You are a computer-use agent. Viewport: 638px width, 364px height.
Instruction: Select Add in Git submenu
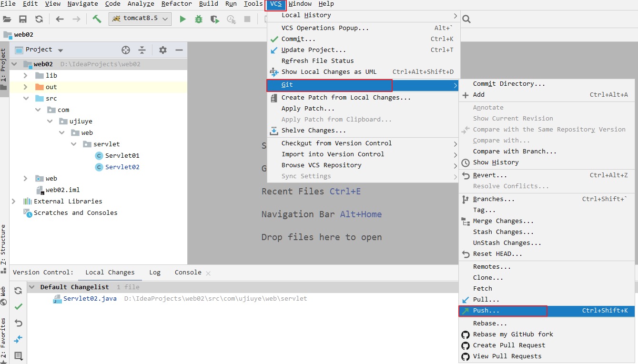(x=547, y=95)
